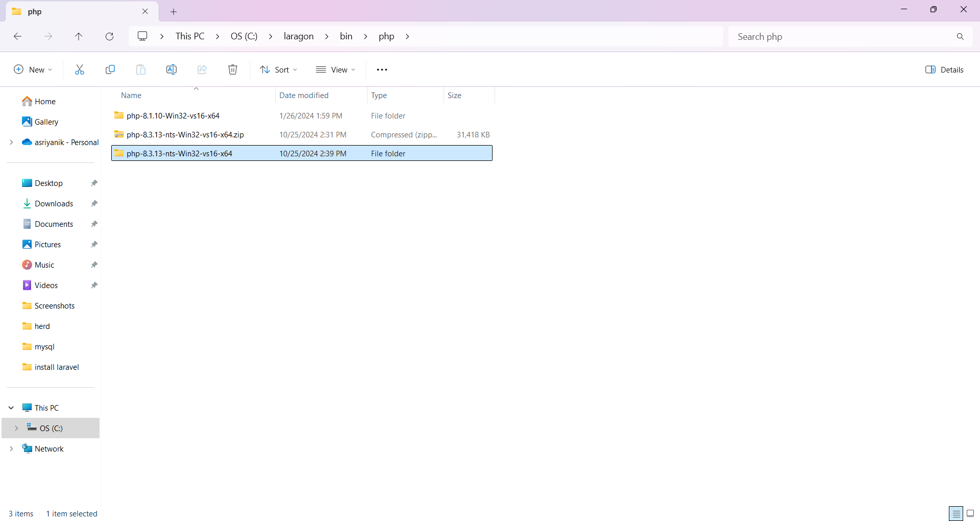Navigate to laragon via the breadcrumb

coord(299,36)
